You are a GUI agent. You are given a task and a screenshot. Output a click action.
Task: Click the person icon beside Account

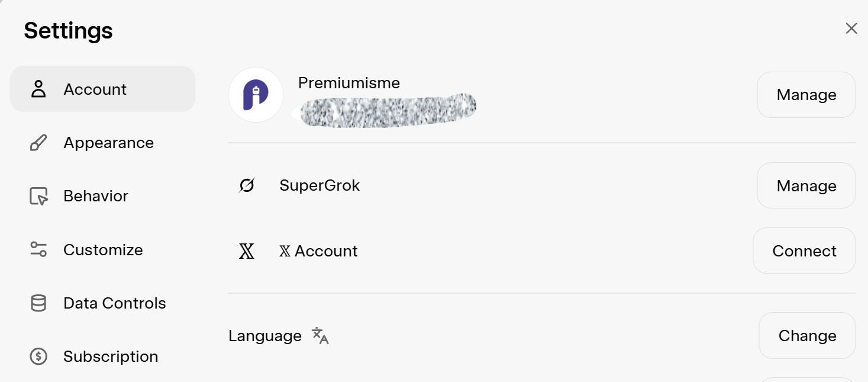pyautogui.click(x=38, y=89)
